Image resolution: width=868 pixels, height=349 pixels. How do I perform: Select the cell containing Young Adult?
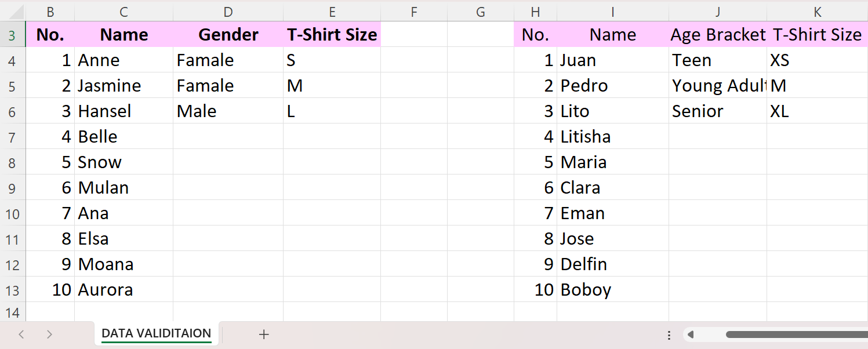[x=718, y=86]
